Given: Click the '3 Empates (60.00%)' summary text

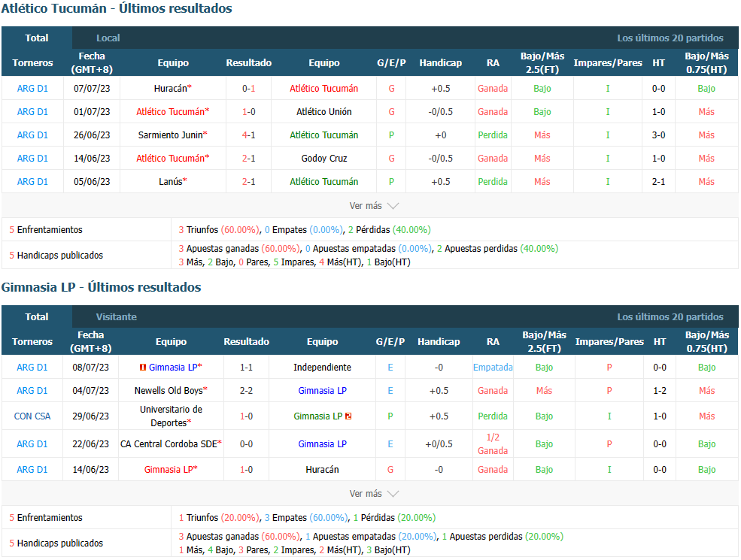Looking at the screenshot, I should [x=305, y=518].
